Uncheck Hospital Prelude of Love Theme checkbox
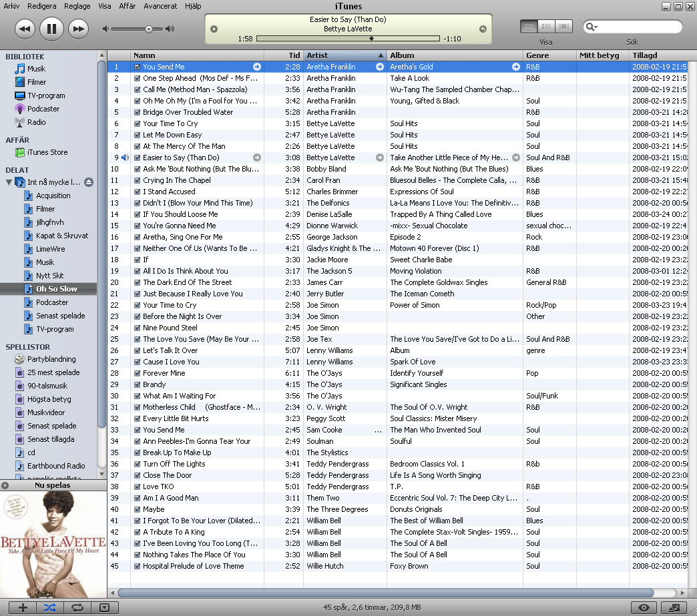 click(138, 566)
